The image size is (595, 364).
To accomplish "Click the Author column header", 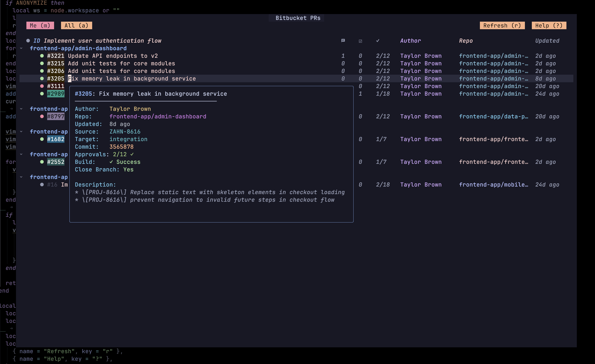I will [410, 41].
